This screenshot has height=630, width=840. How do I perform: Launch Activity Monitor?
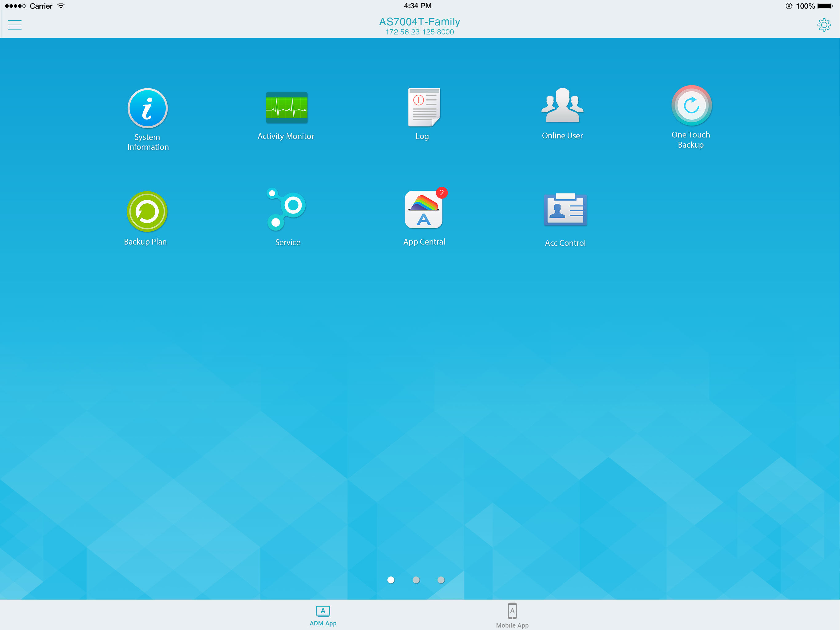[x=286, y=108]
